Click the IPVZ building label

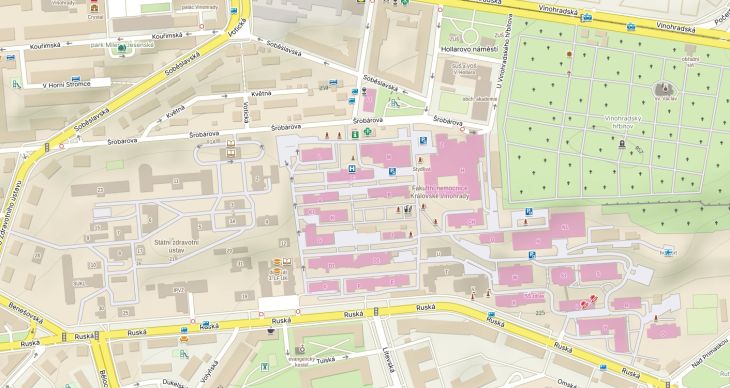point(178,290)
